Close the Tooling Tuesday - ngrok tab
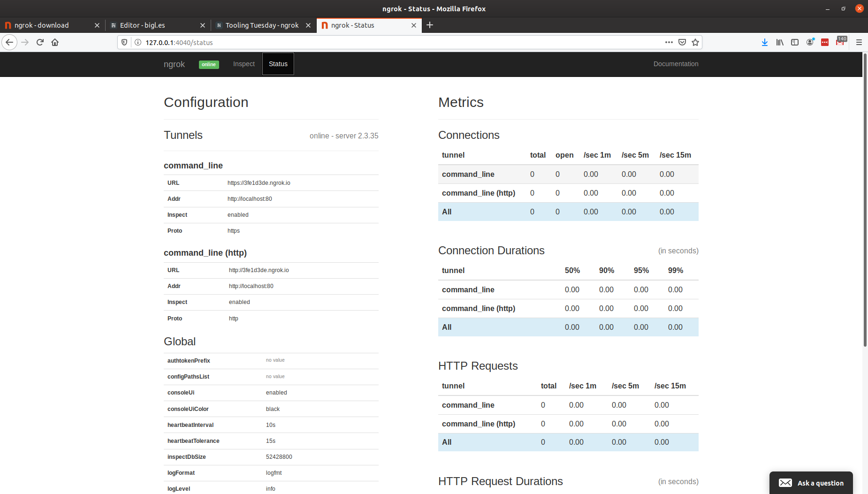 (308, 25)
